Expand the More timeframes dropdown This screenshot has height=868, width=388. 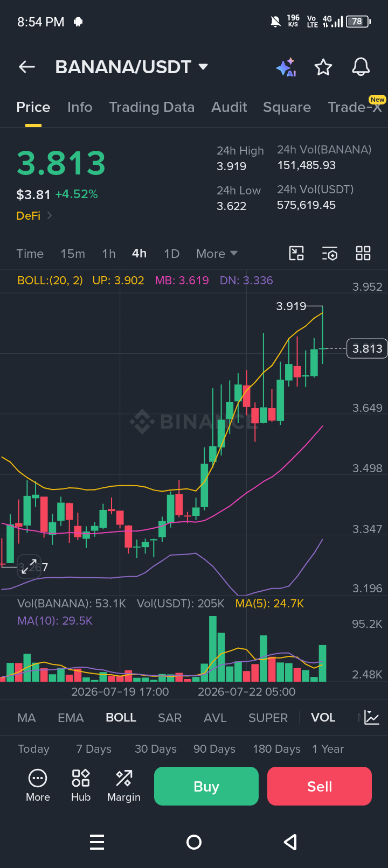pyautogui.click(x=217, y=254)
